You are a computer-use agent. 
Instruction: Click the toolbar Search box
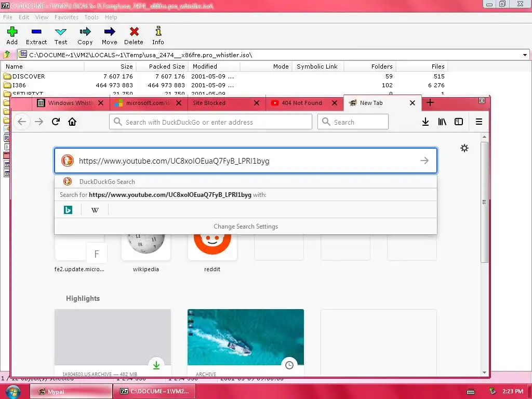(353, 122)
